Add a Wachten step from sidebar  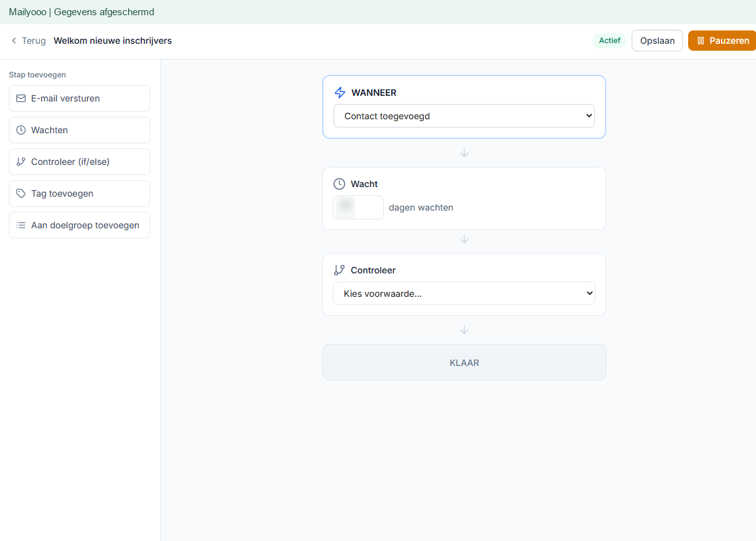79,130
